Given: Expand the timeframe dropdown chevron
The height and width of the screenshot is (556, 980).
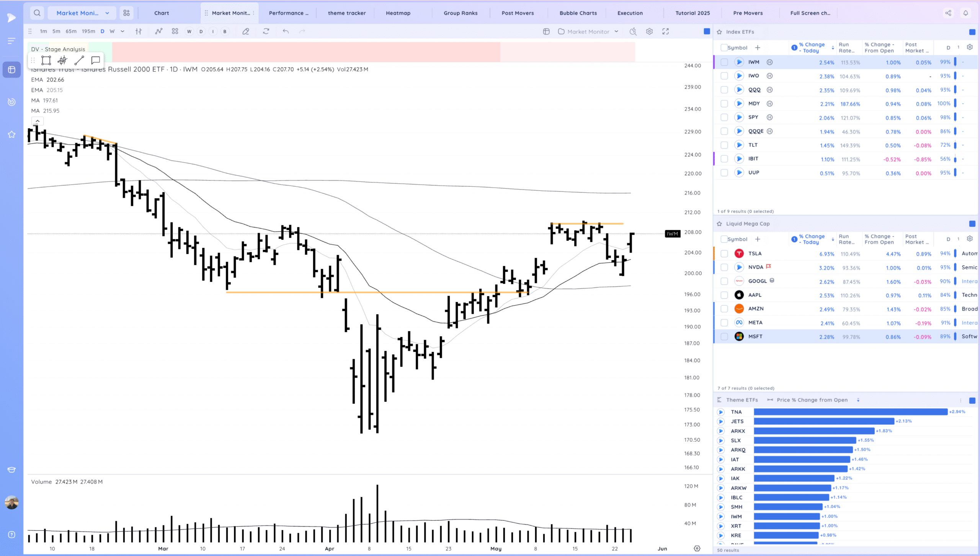Looking at the screenshot, I should pos(122,31).
